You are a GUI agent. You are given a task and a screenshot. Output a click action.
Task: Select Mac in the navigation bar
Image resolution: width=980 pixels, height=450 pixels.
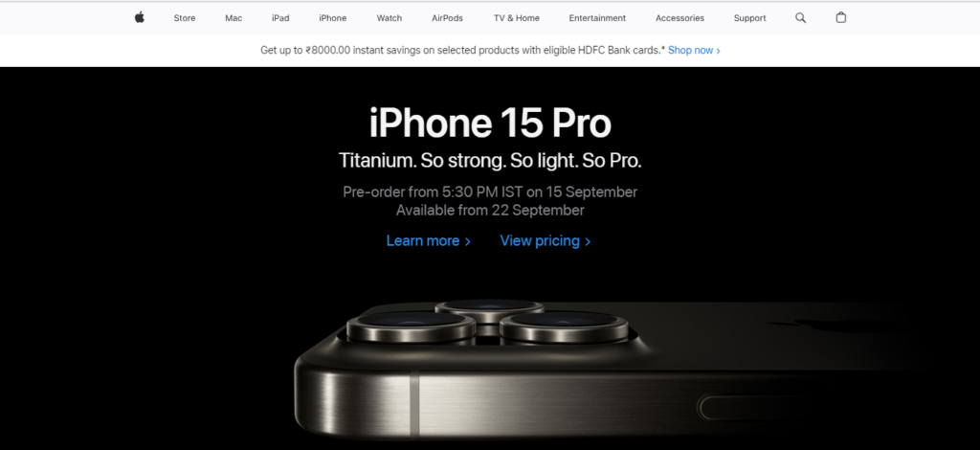(234, 18)
